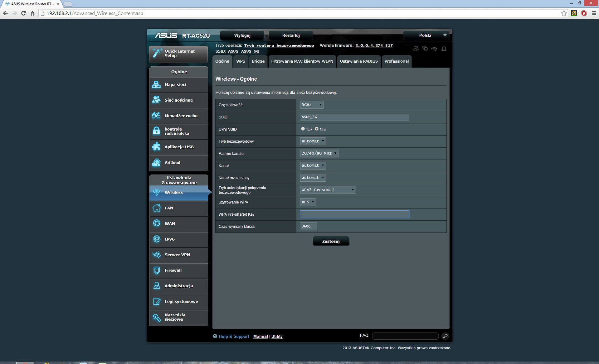The image size is (599, 364).
Task: Click the client status copy icon
Action: tap(425, 49)
